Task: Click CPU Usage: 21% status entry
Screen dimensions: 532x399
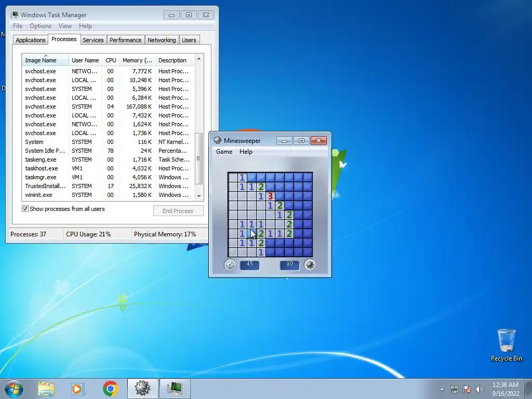Action: (88, 234)
